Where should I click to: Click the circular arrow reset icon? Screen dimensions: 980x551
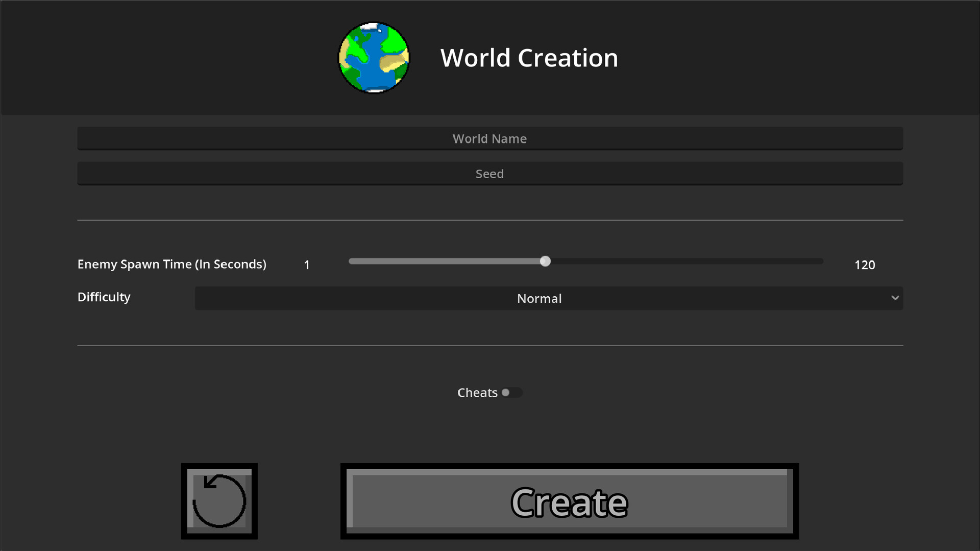pyautogui.click(x=219, y=501)
